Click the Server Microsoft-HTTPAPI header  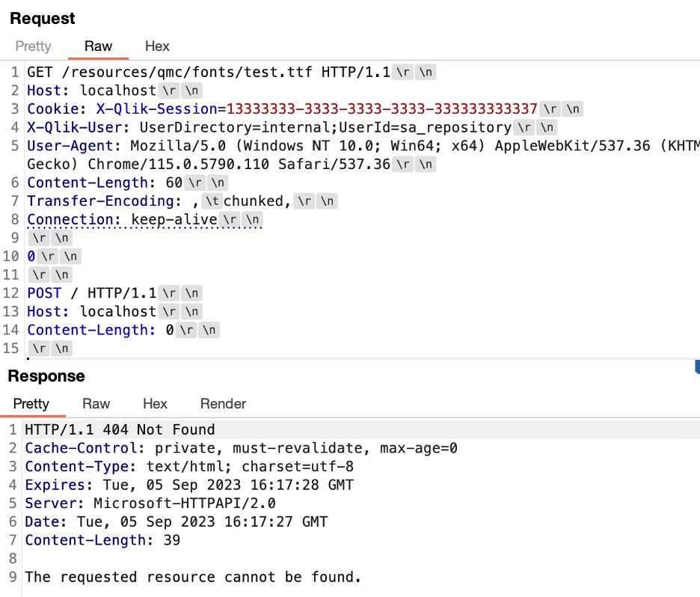[150, 503]
